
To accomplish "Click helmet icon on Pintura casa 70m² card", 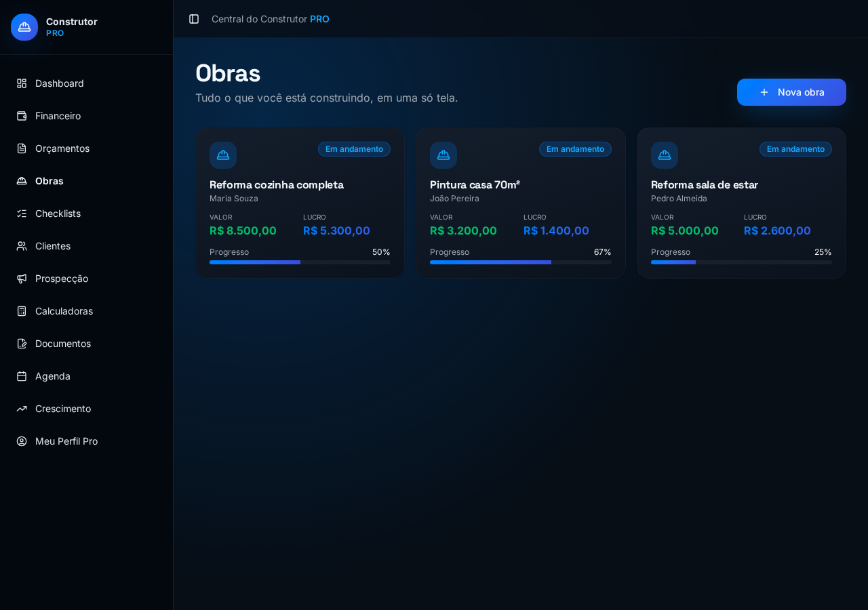I will coord(443,155).
